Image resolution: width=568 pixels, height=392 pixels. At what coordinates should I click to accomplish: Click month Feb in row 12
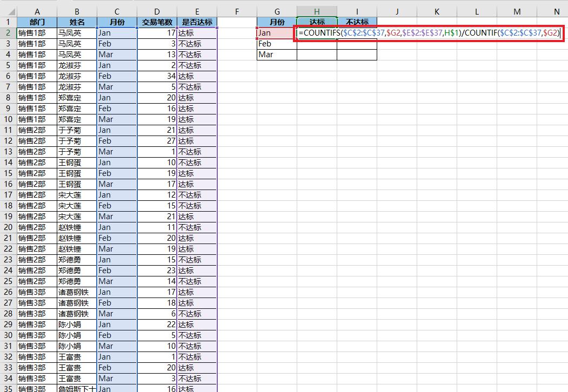117,141
